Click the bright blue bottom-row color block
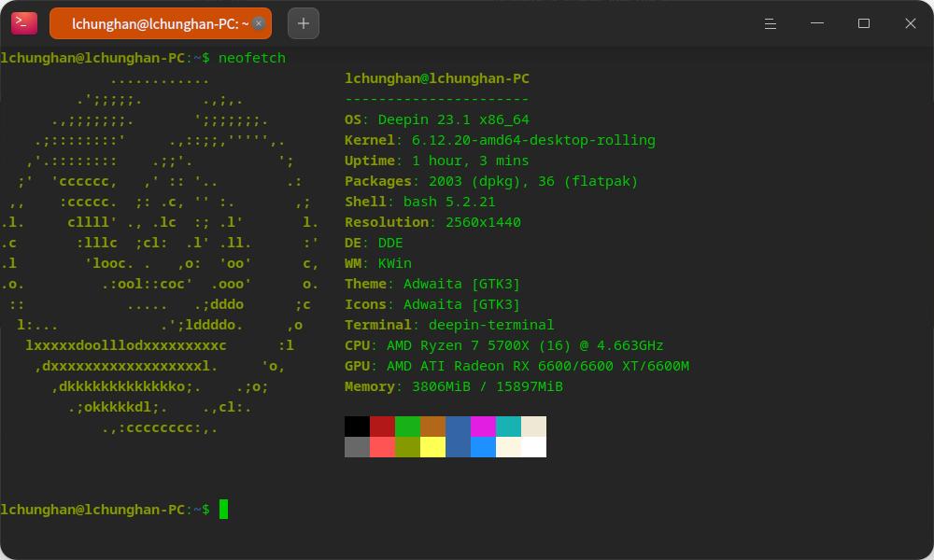 coord(483,447)
